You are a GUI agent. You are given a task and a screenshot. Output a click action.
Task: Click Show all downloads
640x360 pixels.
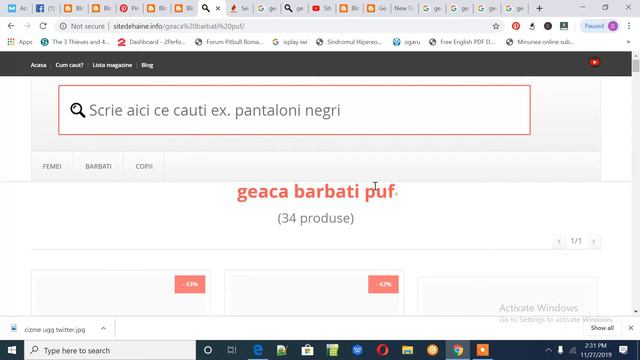coord(602,328)
